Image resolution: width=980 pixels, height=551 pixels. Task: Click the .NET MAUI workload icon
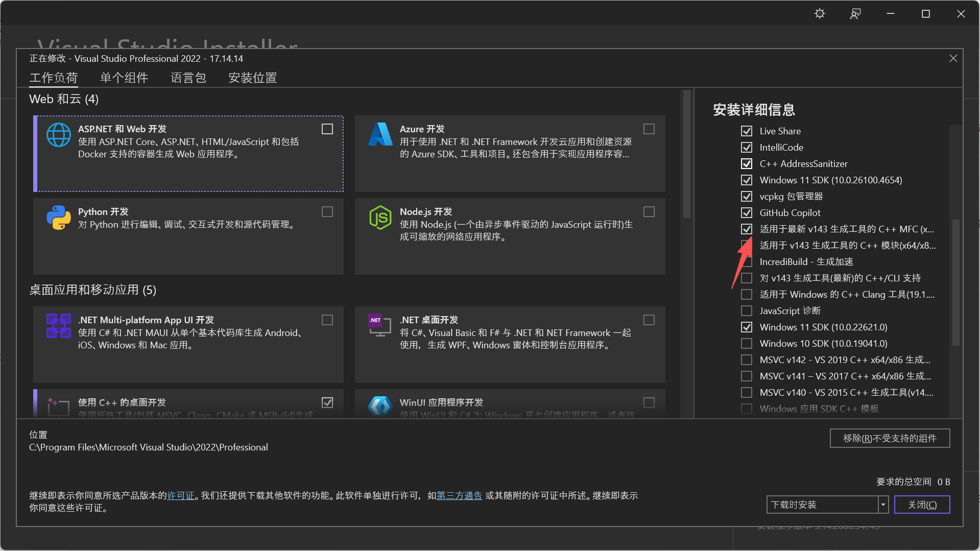59,326
